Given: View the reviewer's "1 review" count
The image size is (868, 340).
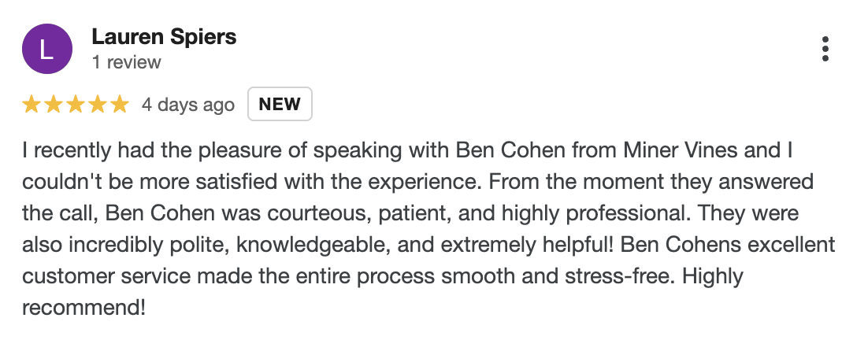Looking at the screenshot, I should (x=126, y=62).
